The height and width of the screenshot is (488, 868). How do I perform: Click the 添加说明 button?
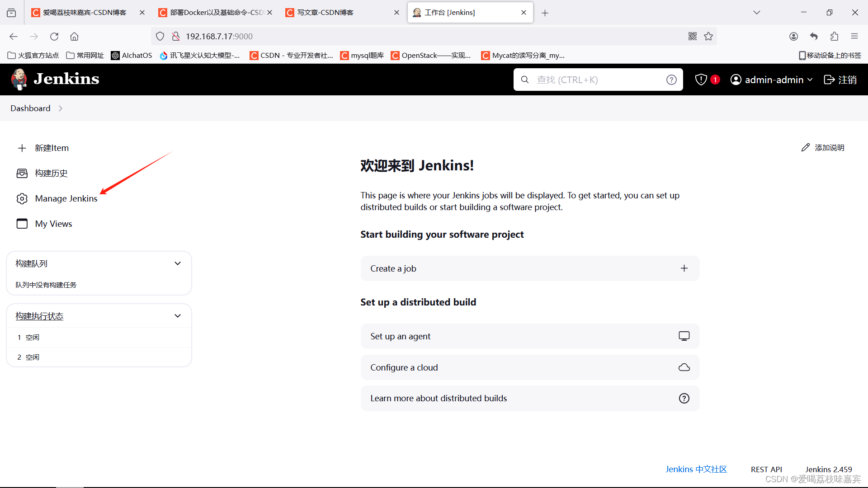coord(823,148)
